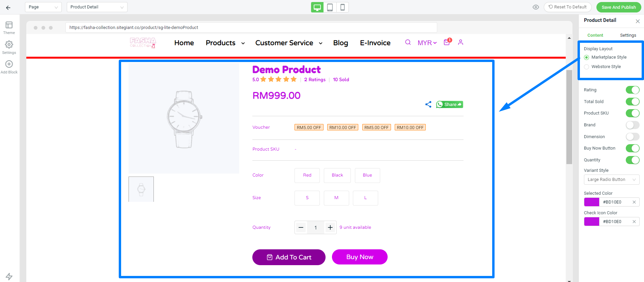Turn off the Buy Now Button toggle

pos(633,148)
